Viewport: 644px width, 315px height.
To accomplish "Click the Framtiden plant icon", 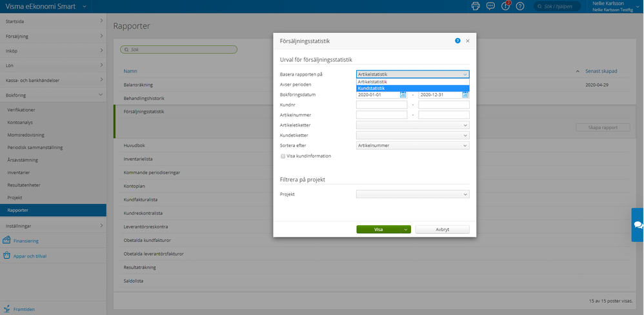I will click(x=6, y=309).
